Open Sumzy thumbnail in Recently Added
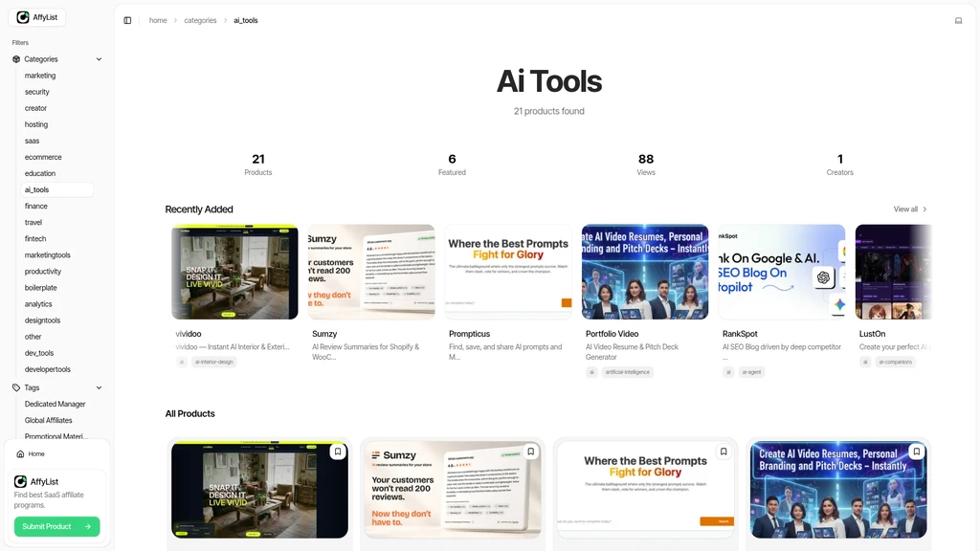The width and height of the screenshot is (980, 551). point(371,272)
